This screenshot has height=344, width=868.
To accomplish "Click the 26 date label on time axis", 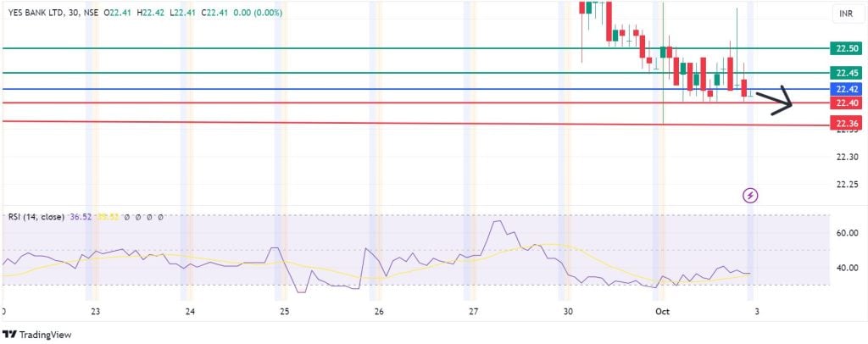I will pos(379,311).
